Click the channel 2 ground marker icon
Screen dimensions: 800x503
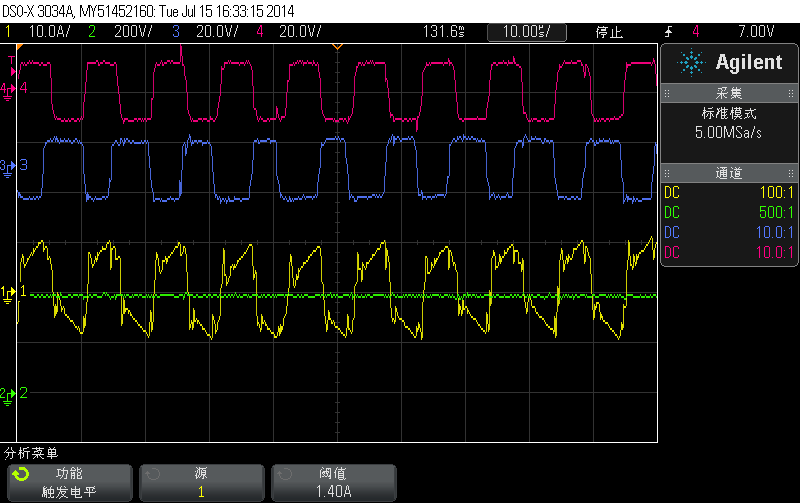click(x=8, y=396)
